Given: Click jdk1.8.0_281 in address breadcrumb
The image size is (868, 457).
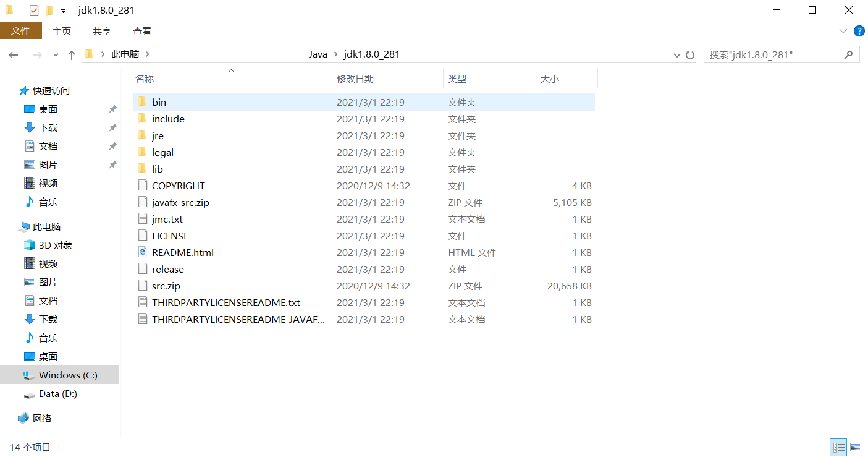Looking at the screenshot, I should pyautogui.click(x=371, y=54).
